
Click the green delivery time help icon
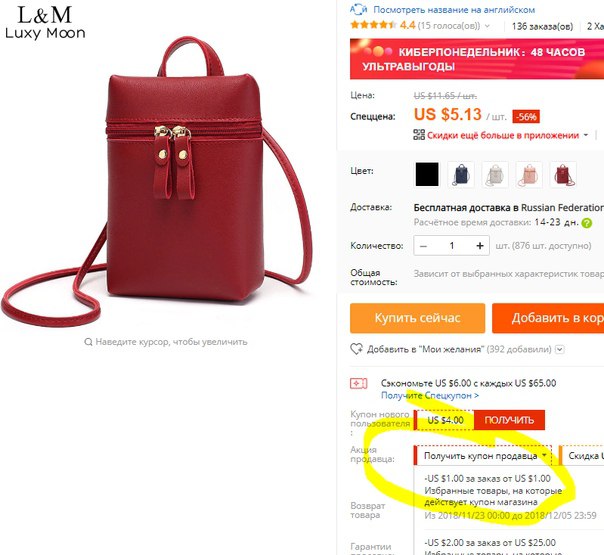pyautogui.click(x=586, y=223)
